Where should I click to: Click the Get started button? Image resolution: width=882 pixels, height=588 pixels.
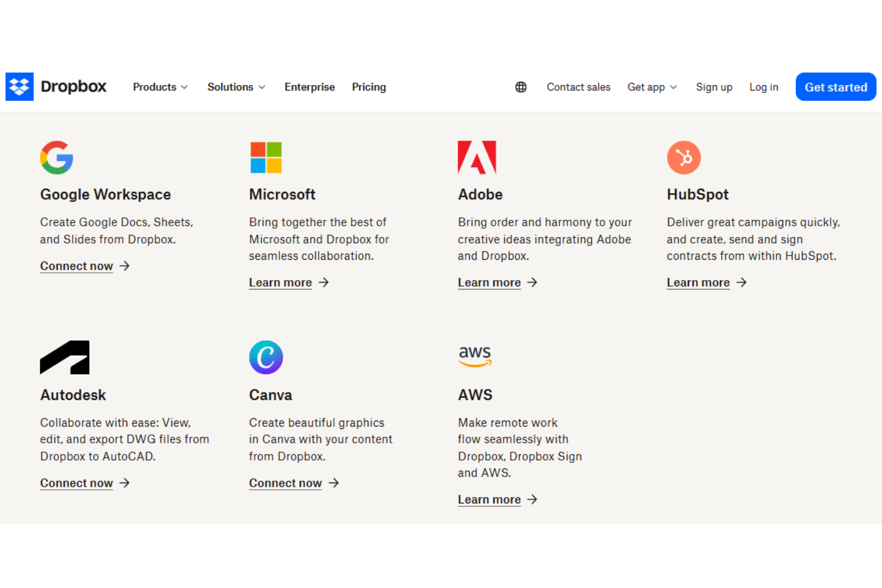click(836, 86)
